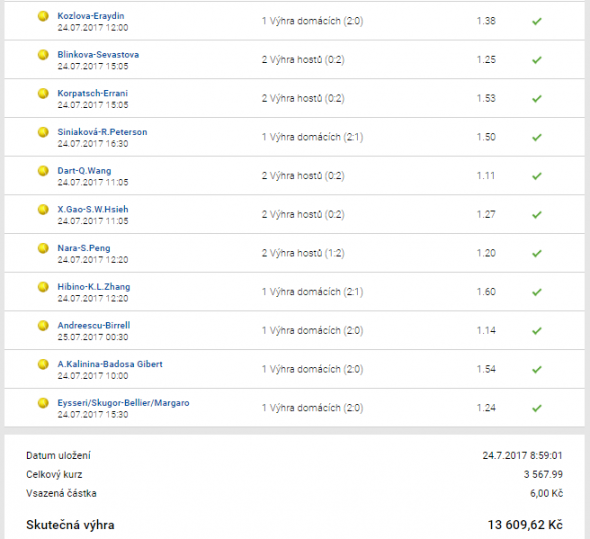Click the green checkmark in the Siniaková-R.Peterson row
This screenshot has height=539, width=590.
[537, 137]
